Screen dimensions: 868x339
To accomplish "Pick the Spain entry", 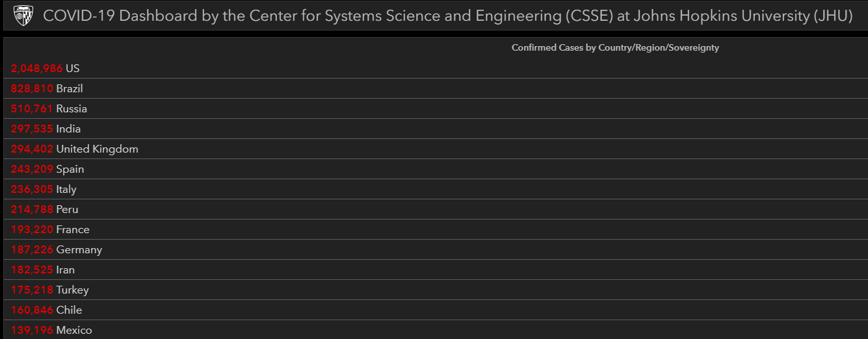I will 436,169.
